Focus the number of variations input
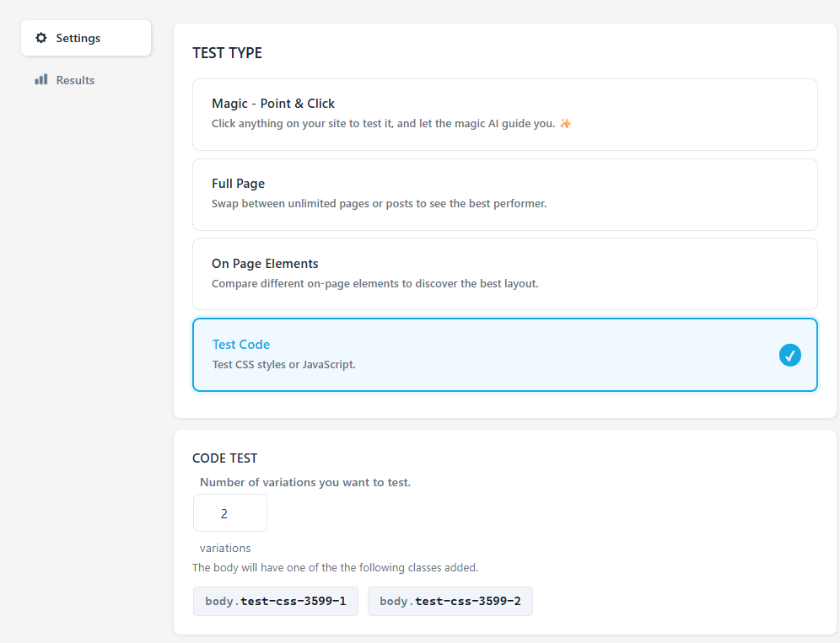The width and height of the screenshot is (840, 643). (230, 513)
